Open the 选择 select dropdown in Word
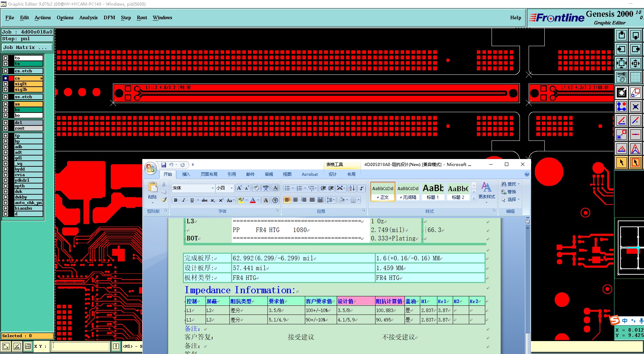Viewport: 644px width, 354px height. (x=510, y=199)
